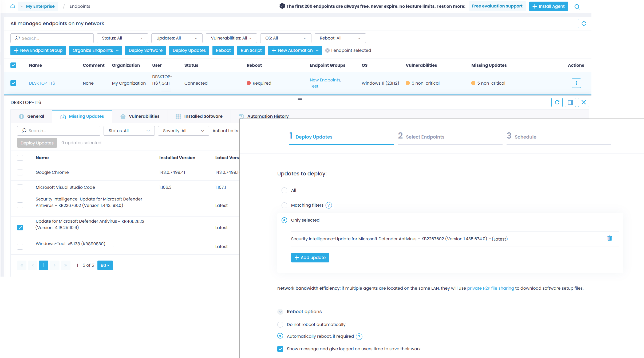Open the Updates: All filter dropdown

(177, 38)
